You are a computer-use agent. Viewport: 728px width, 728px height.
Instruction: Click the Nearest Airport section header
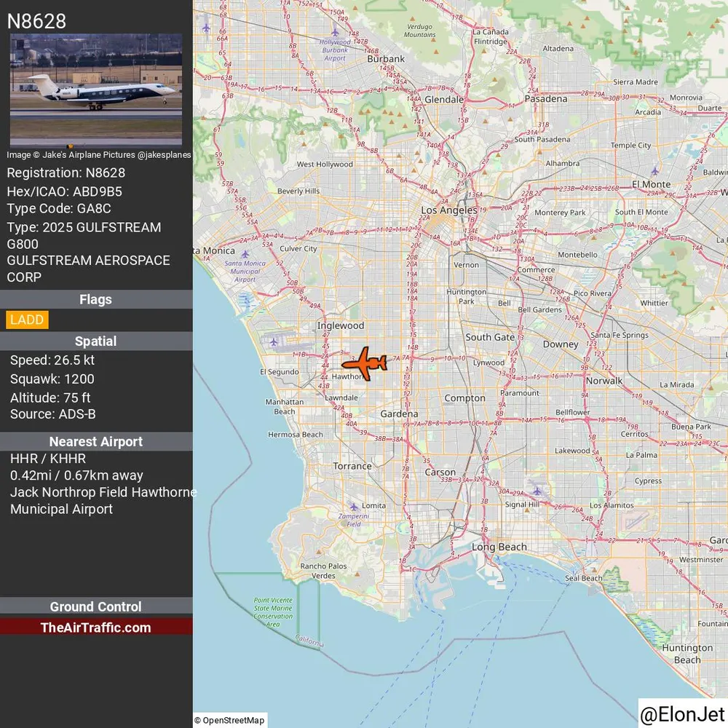[96, 441]
